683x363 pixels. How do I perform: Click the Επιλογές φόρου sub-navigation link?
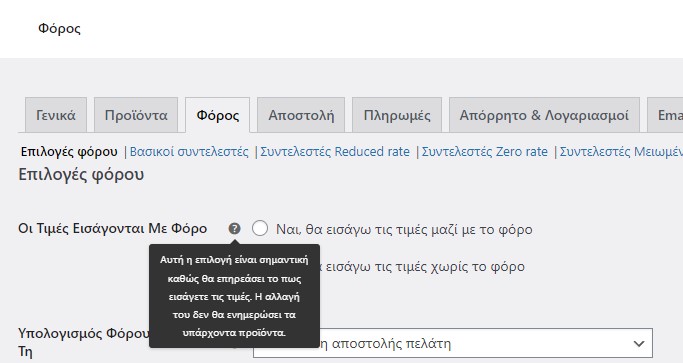pyautogui.click(x=69, y=152)
